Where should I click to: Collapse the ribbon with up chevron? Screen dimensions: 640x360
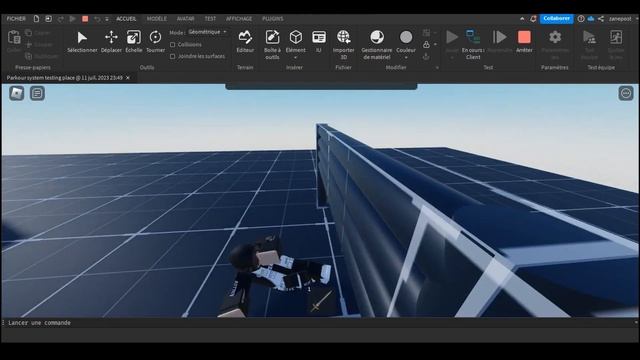(522, 19)
